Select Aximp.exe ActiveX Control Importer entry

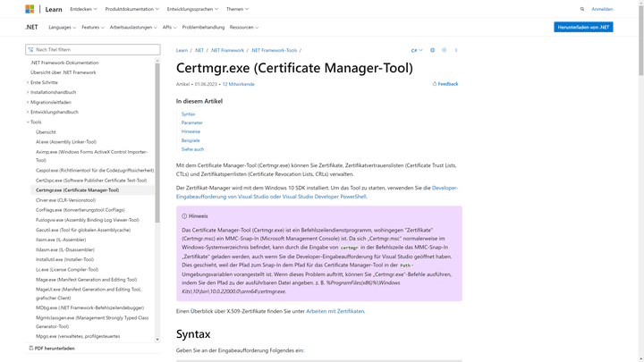tap(91, 156)
